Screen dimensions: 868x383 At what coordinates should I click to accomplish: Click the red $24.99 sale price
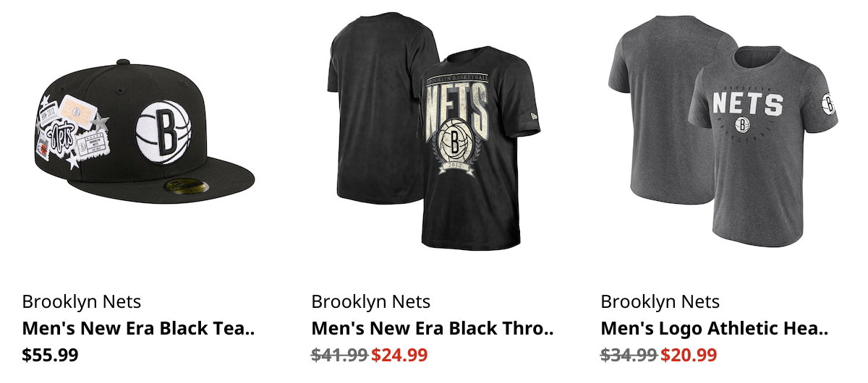[400, 355]
